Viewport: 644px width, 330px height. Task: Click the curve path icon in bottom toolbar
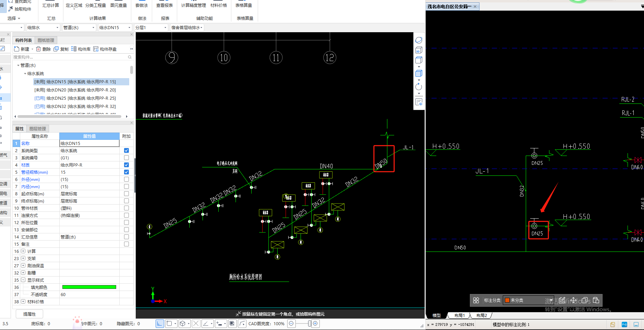(x=242, y=323)
